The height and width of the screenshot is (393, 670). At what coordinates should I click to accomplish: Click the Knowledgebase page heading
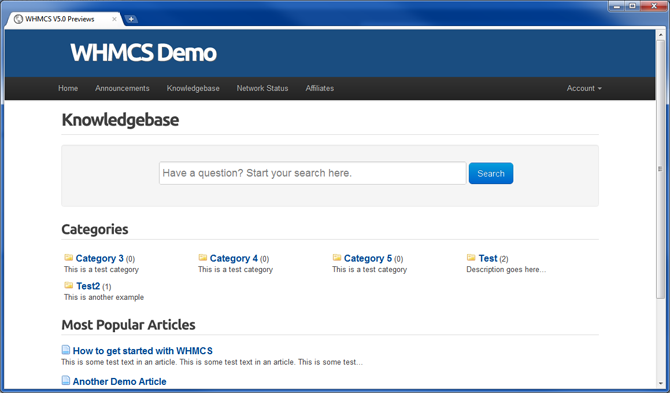pyautogui.click(x=120, y=120)
